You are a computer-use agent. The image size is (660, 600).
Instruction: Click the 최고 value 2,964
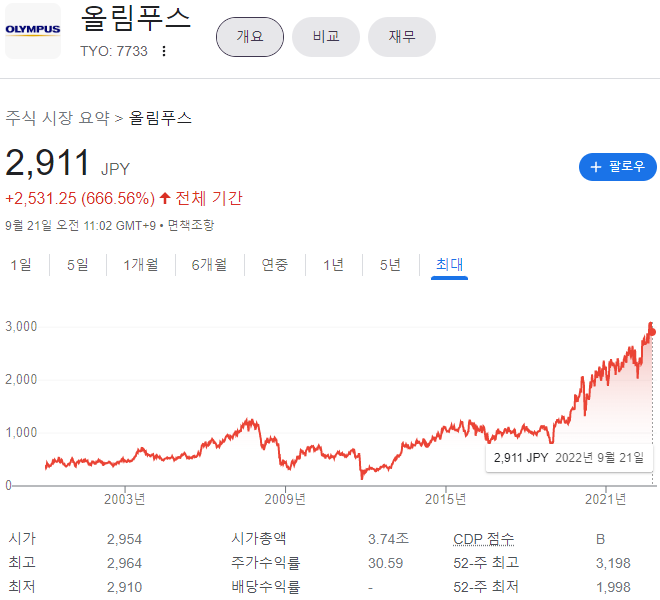[x=124, y=563]
